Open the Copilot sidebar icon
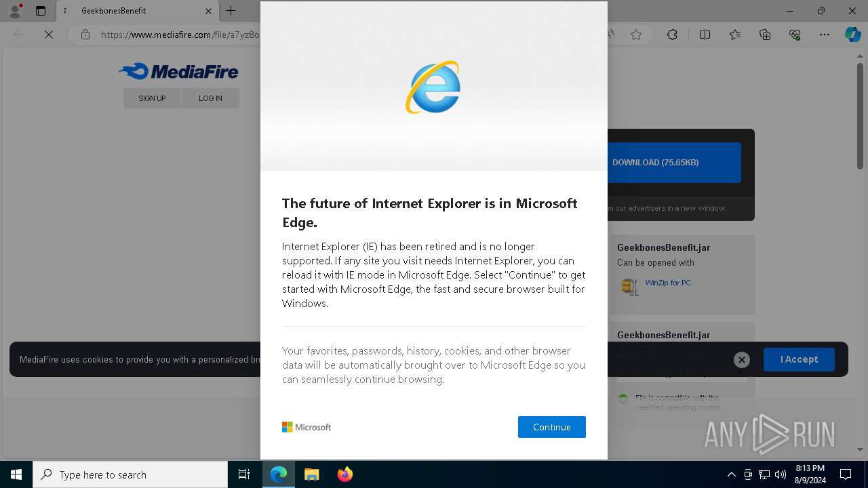The width and height of the screenshot is (868, 488). click(x=852, y=35)
